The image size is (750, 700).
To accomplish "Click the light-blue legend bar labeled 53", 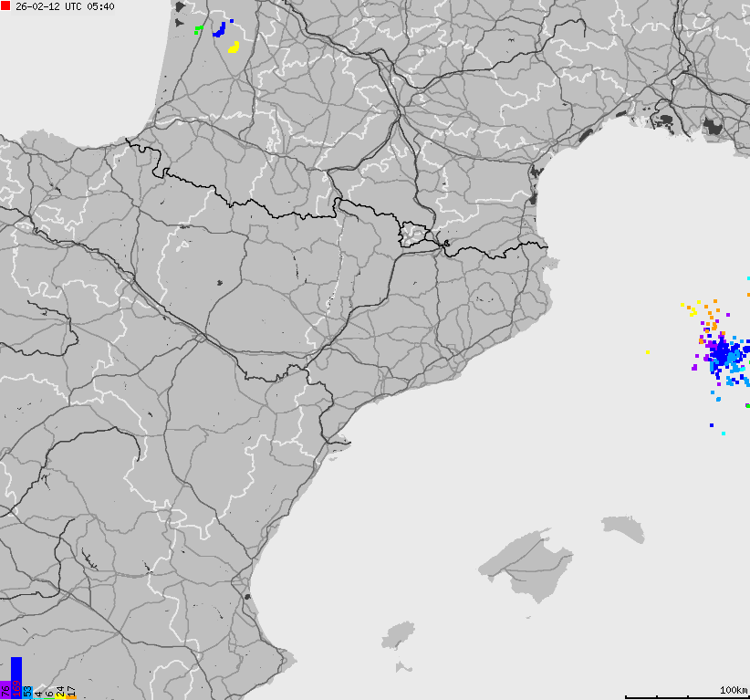I will (x=26, y=691).
